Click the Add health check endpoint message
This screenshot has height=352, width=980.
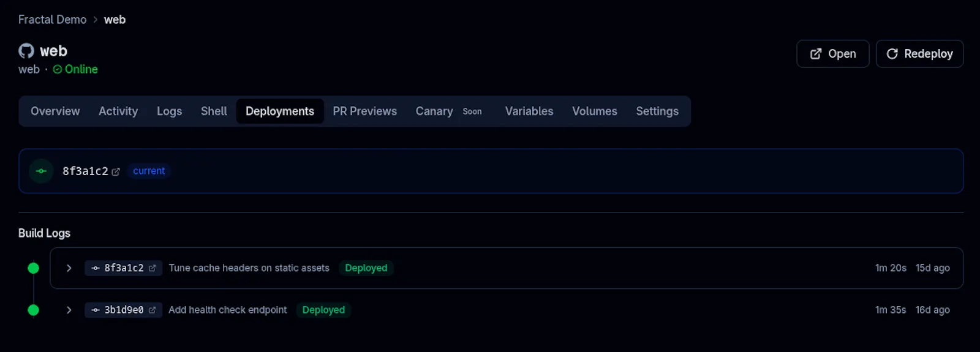coord(228,310)
